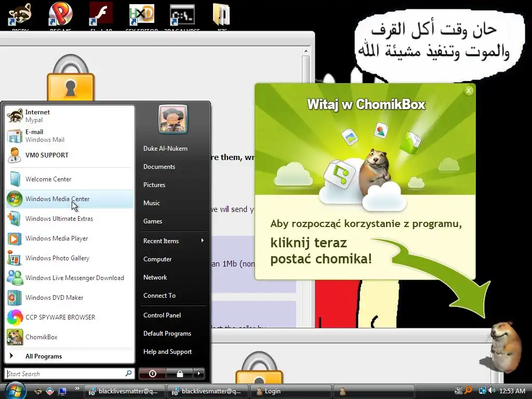Open Network from Start menu
Image resolution: width=532 pixels, height=399 pixels.
155,277
